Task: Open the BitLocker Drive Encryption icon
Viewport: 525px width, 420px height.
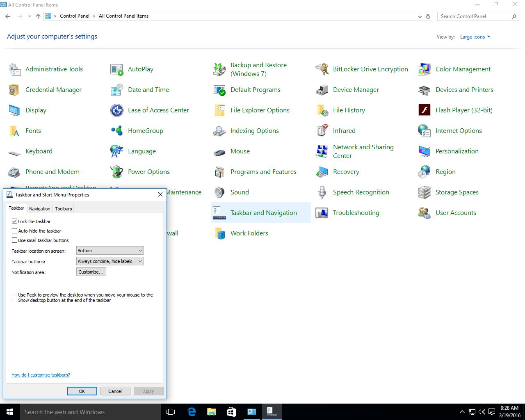Action: click(x=322, y=69)
